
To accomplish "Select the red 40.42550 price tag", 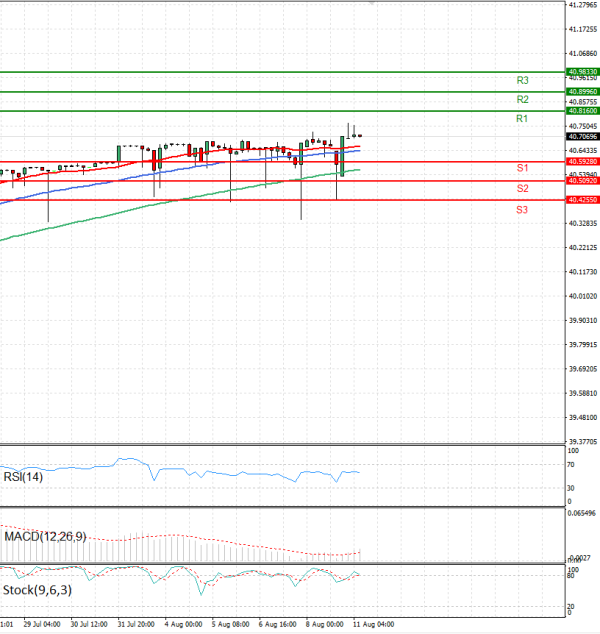I will point(582,200).
